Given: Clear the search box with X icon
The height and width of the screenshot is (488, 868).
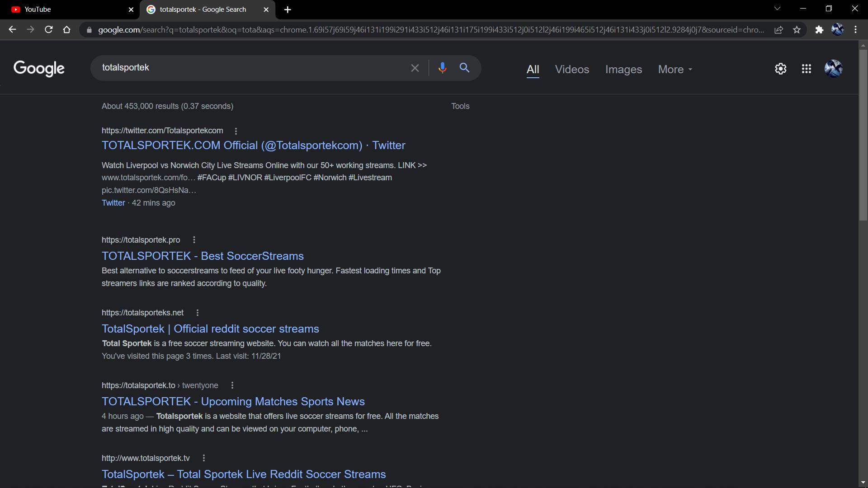Looking at the screenshot, I should coord(415,68).
